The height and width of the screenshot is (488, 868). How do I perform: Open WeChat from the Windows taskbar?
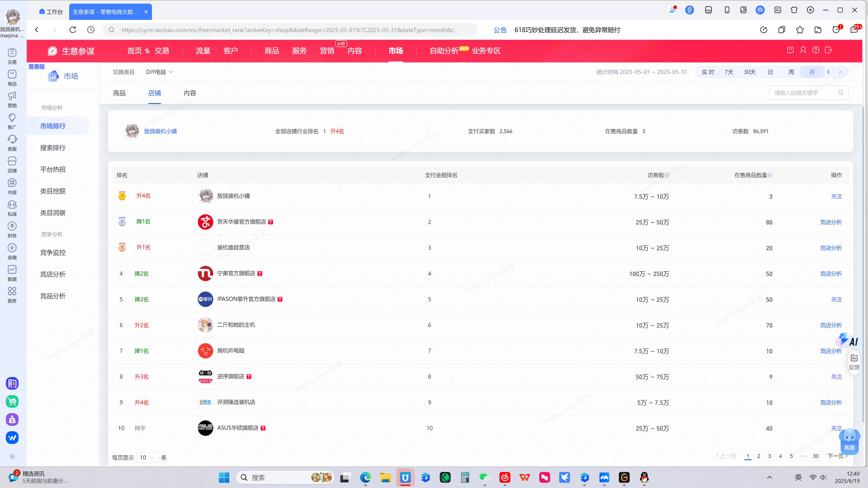(485, 477)
